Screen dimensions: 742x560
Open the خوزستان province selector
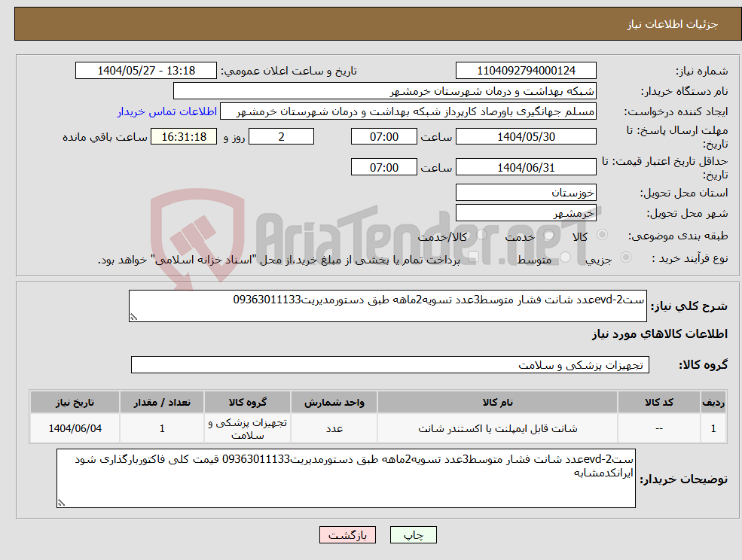click(526, 192)
